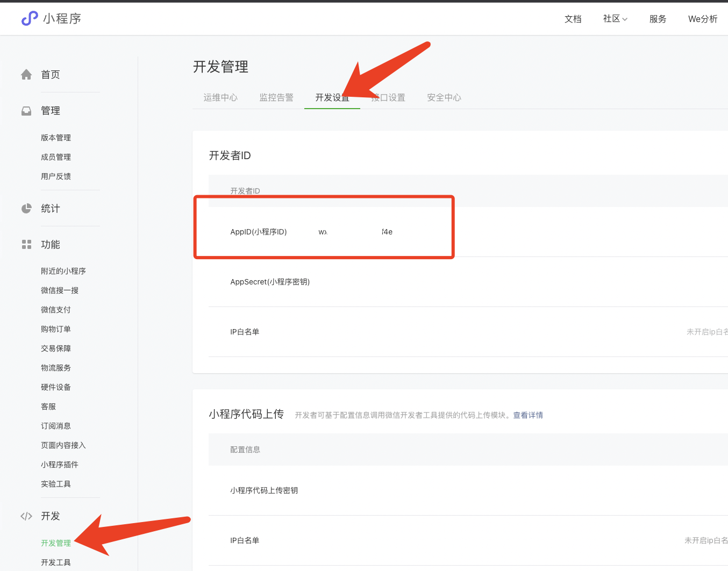Switch to the 运维中心 tab

[x=220, y=97]
